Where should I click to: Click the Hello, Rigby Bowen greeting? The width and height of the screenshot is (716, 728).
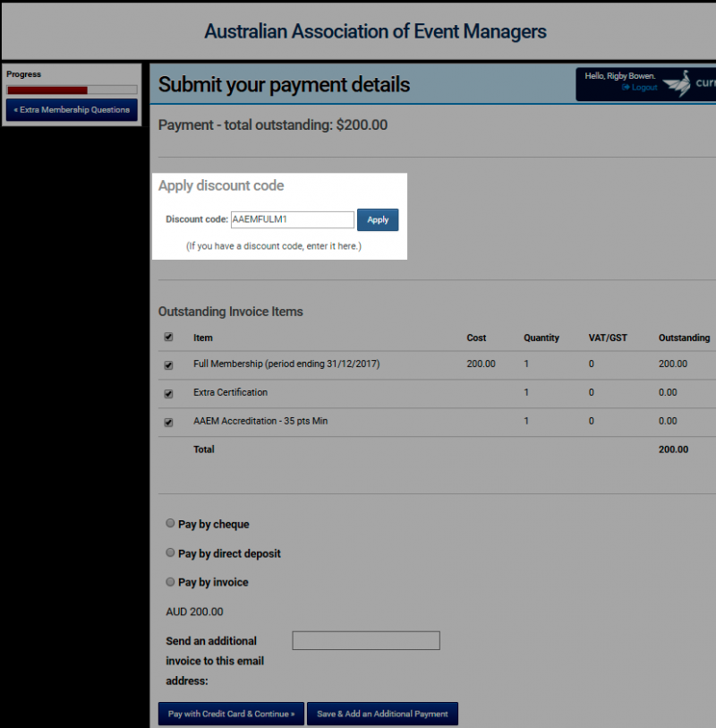click(x=620, y=76)
